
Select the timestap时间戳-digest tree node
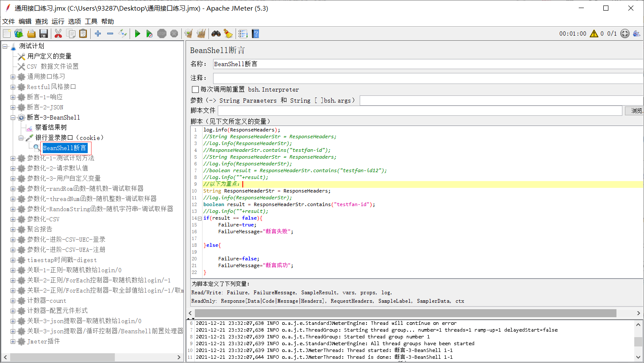(62, 260)
